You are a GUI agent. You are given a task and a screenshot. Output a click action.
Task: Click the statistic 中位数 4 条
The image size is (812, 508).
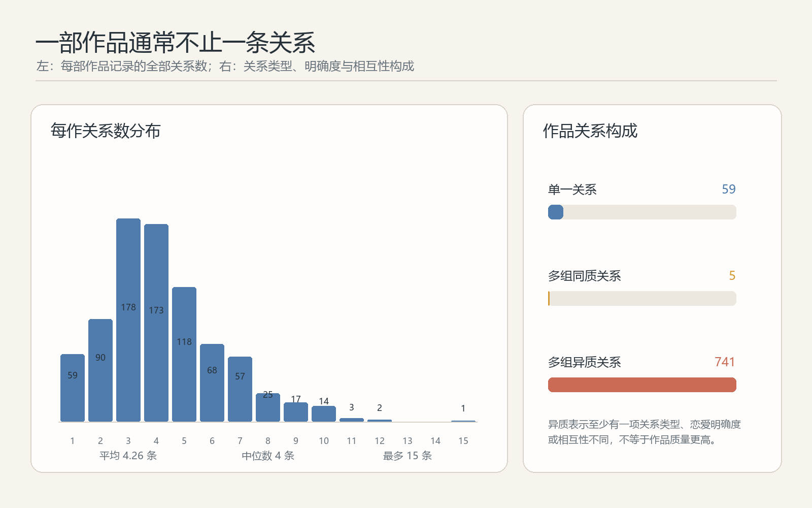click(x=268, y=456)
